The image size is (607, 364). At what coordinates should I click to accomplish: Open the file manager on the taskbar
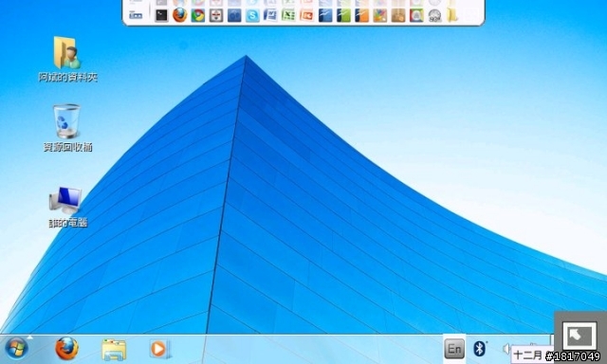click(x=114, y=349)
